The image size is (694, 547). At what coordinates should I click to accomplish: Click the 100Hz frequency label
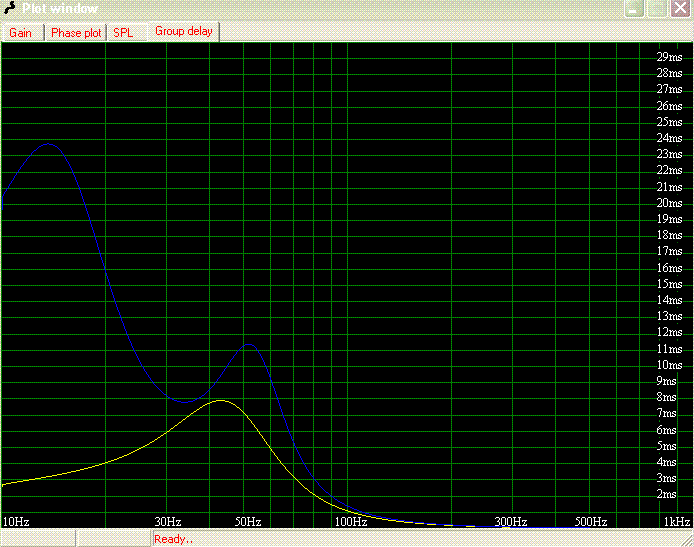tap(351, 522)
